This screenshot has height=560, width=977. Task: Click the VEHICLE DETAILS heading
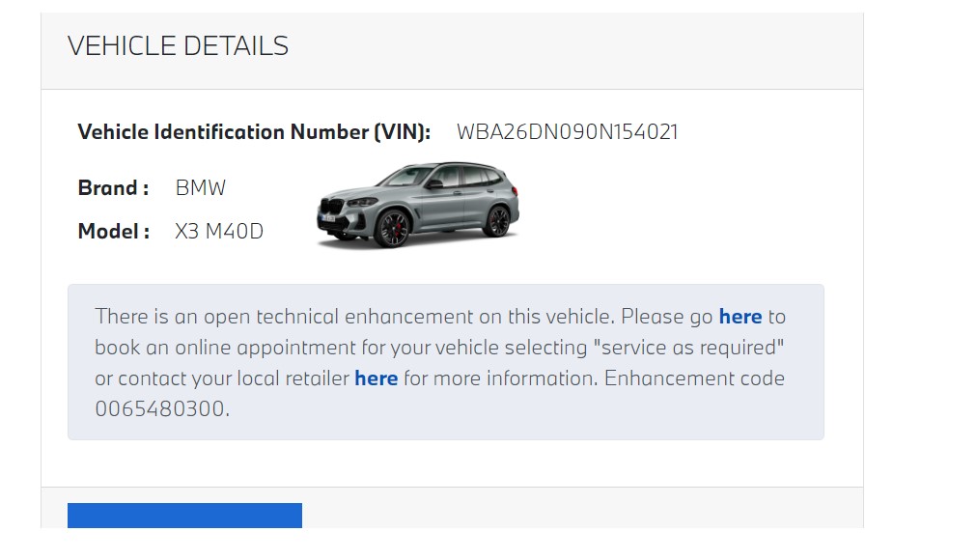[x=178, y=46]
